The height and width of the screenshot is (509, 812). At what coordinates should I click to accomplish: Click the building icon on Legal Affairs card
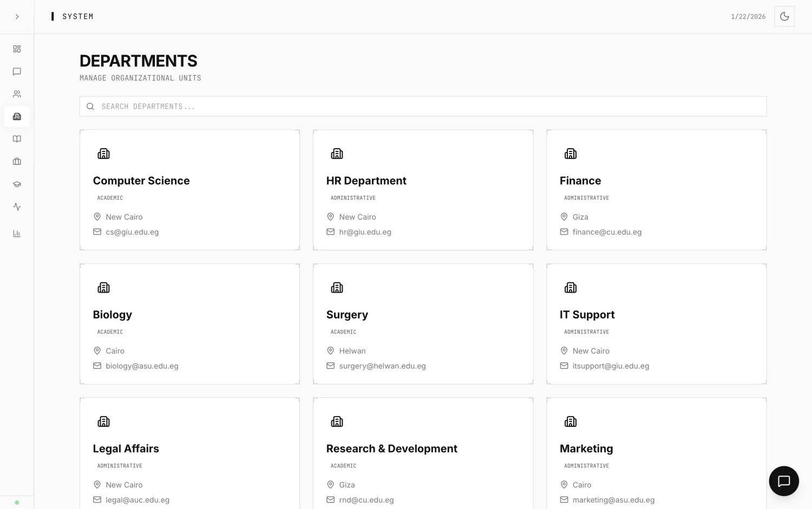pos(103,422)
